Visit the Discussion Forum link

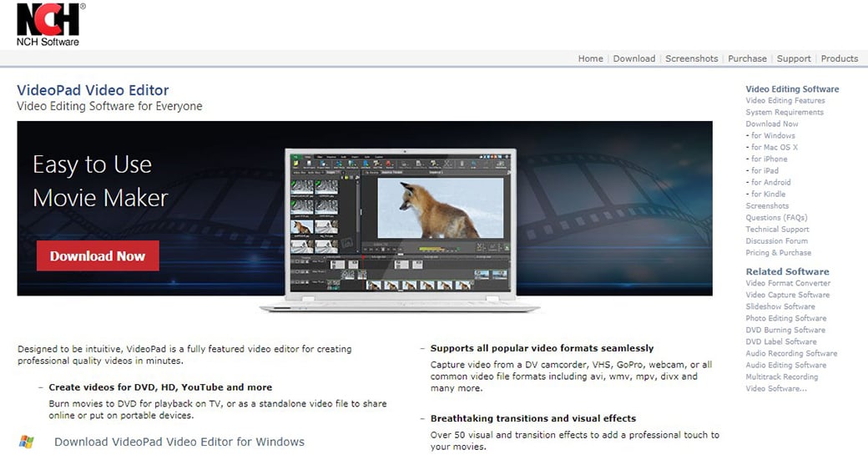coord(776,240)
